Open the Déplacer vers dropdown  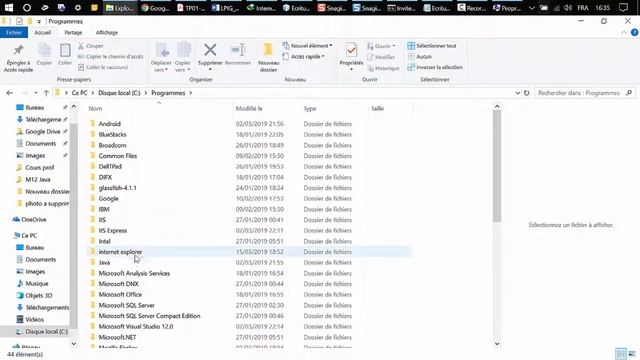pyautogui.click(x=161, y=57)
